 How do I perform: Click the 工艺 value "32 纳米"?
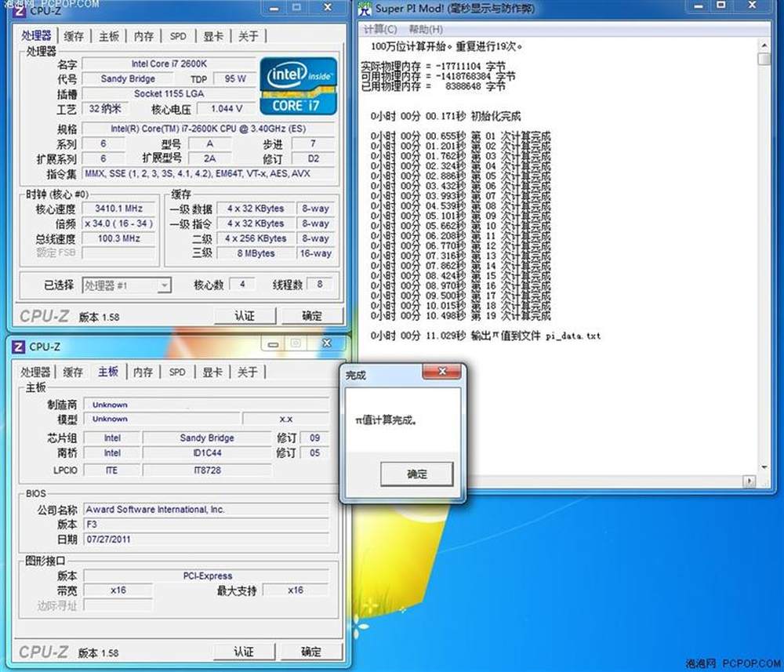pyautogui.click(x=105, y=108)
